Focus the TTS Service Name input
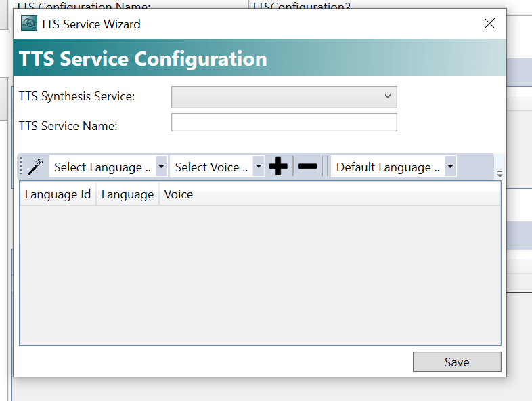The height and width of the screenshot is (401, 532). pos(284,122)
